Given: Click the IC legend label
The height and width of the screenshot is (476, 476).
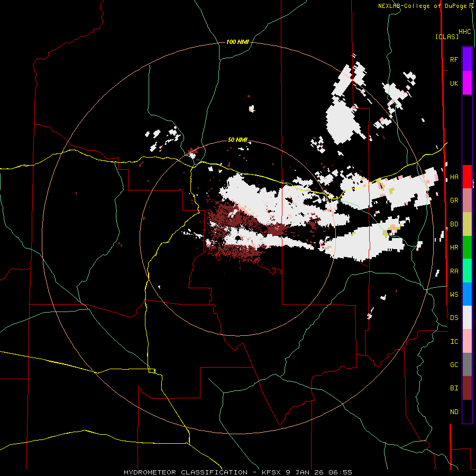Looking at the screenshot, I should tap(454, 342).
